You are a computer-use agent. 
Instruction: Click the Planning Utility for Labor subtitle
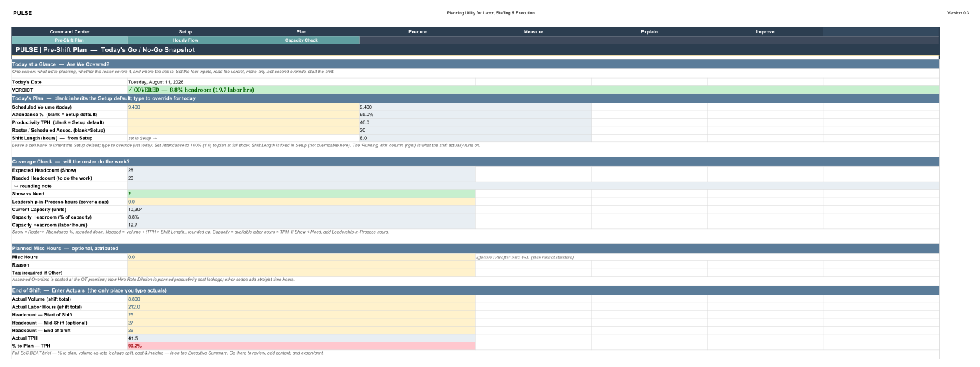click(x=490, y=13)
